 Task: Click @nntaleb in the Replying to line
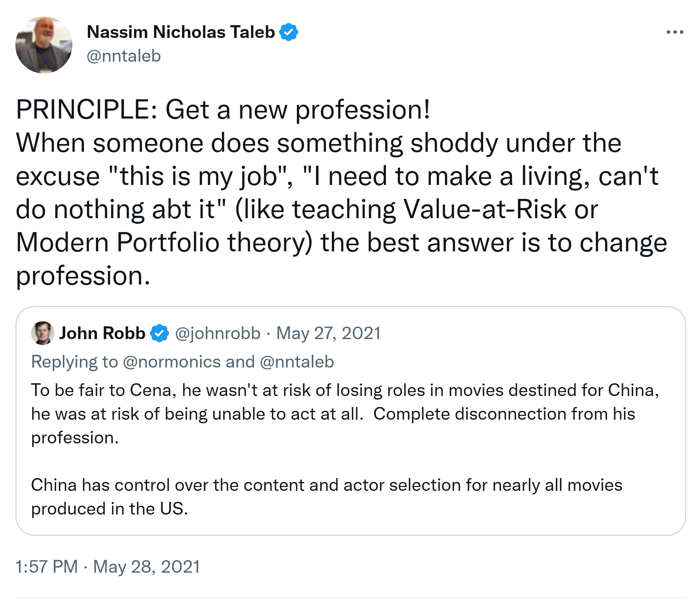coord(297,362)
